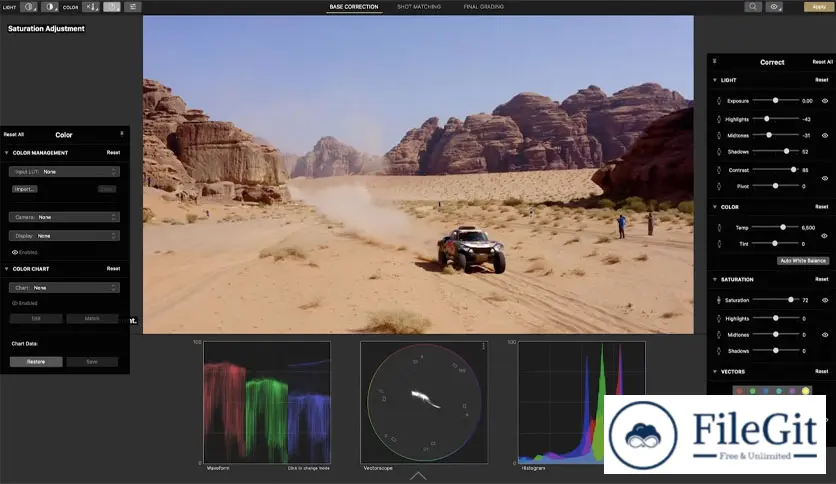Collapse the SATURATION section
Viewport: 836px width, 484px height.
click(715, 279)
